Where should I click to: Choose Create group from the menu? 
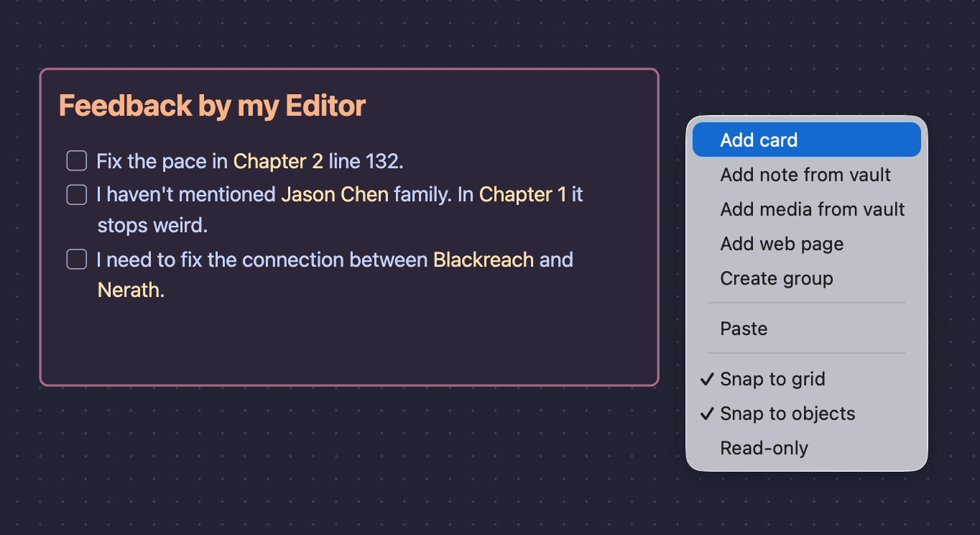tap(777, 278)
